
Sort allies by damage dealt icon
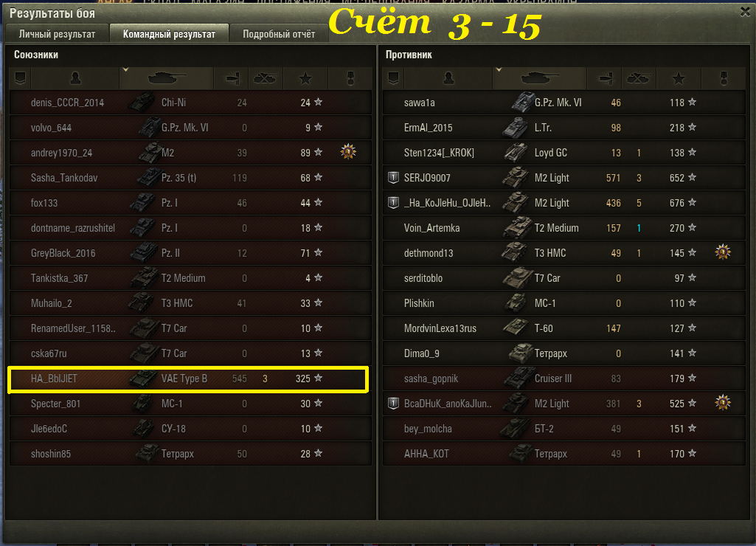click(231, 78)
